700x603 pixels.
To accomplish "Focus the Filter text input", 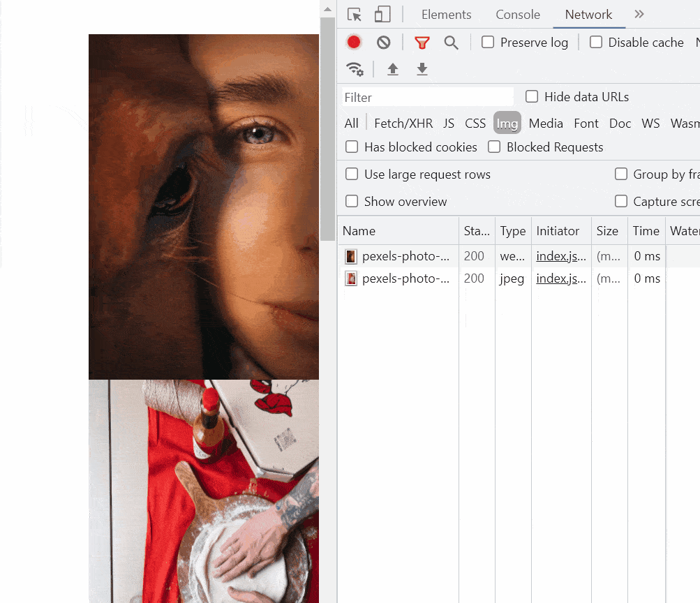I will pyautogui.click(x=428, y=97).
